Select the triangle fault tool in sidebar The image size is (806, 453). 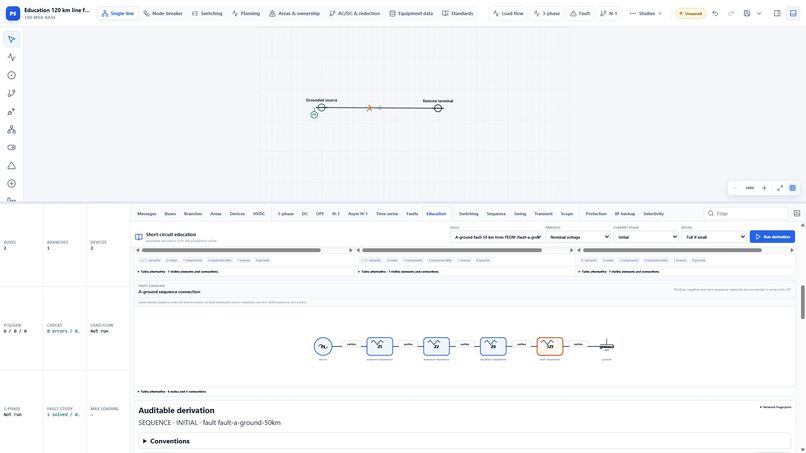(x=11, y=166)
